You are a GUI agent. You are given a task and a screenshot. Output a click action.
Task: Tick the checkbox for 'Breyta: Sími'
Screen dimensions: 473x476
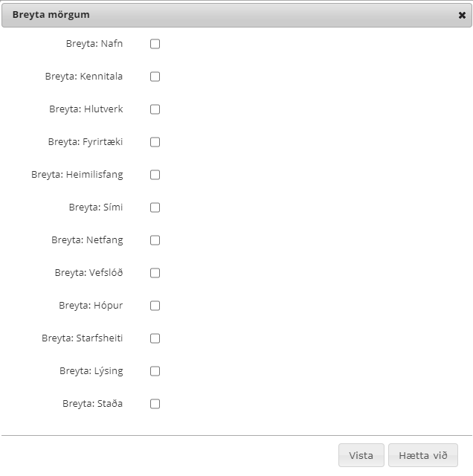tap(155, 208)
